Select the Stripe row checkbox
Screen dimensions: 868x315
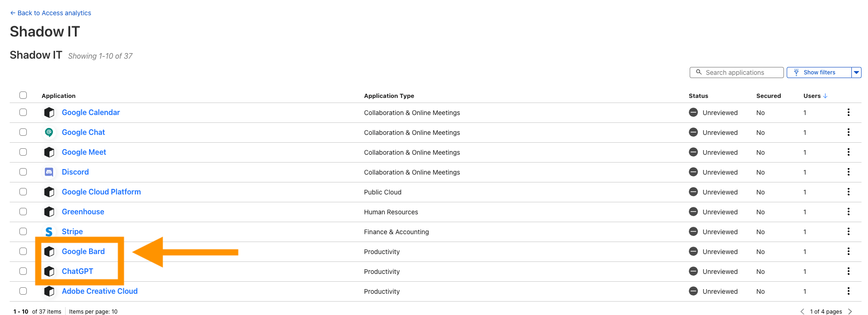tap(23, 231)
